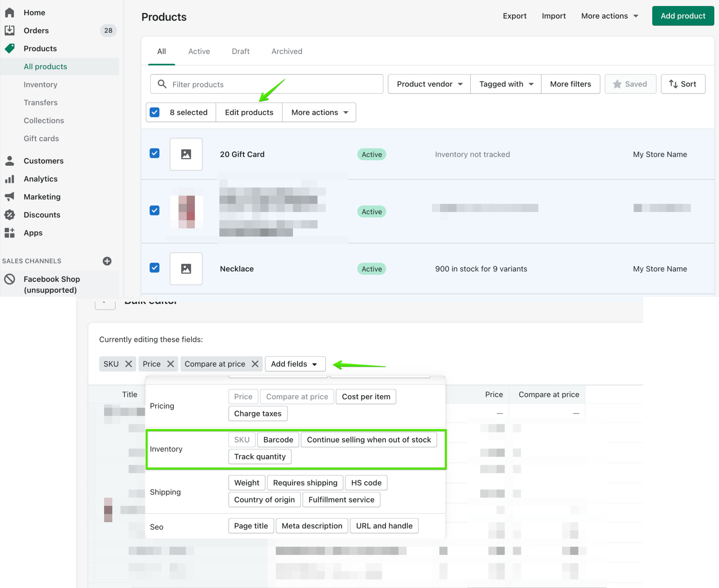Viewport: 719px width, 588px height.
Task: Click the Home icon in sidebar
Action: (10, 12)
